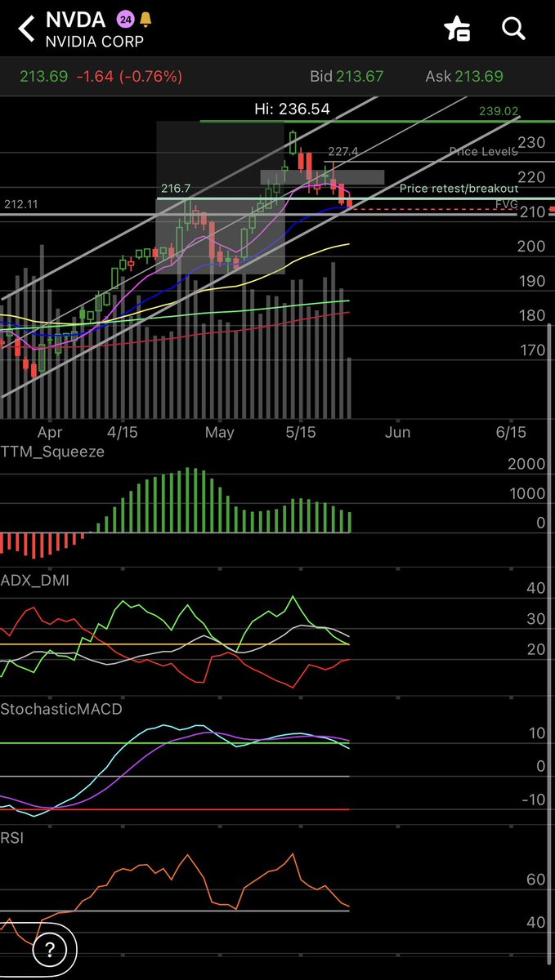
Task: Tap the NVIDIA CORP company name
Action: point(95,40)
